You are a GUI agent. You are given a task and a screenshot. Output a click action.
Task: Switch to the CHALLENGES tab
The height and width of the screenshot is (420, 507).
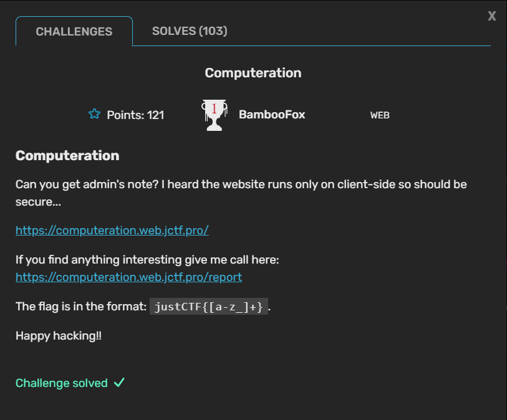coord(74,32)
